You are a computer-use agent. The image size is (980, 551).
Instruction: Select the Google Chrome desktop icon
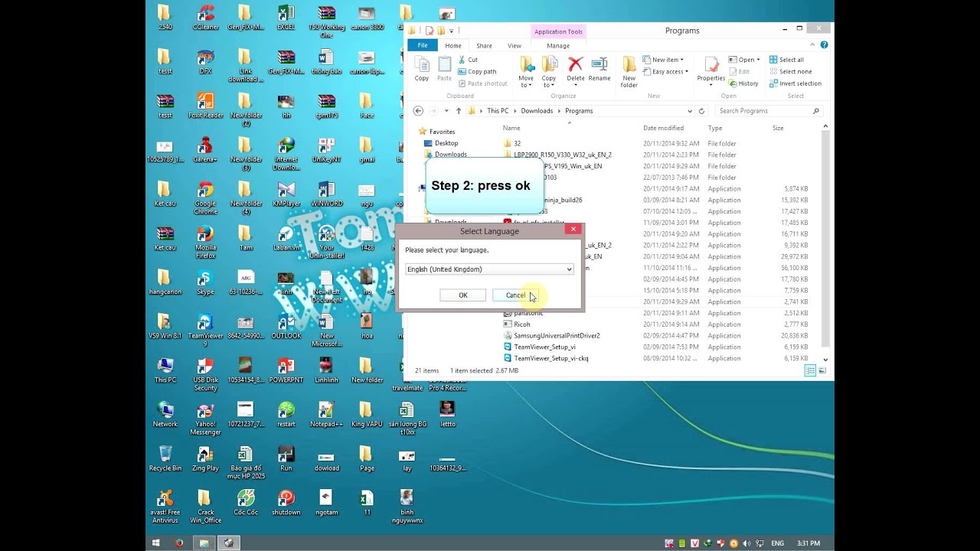point(205,198)
